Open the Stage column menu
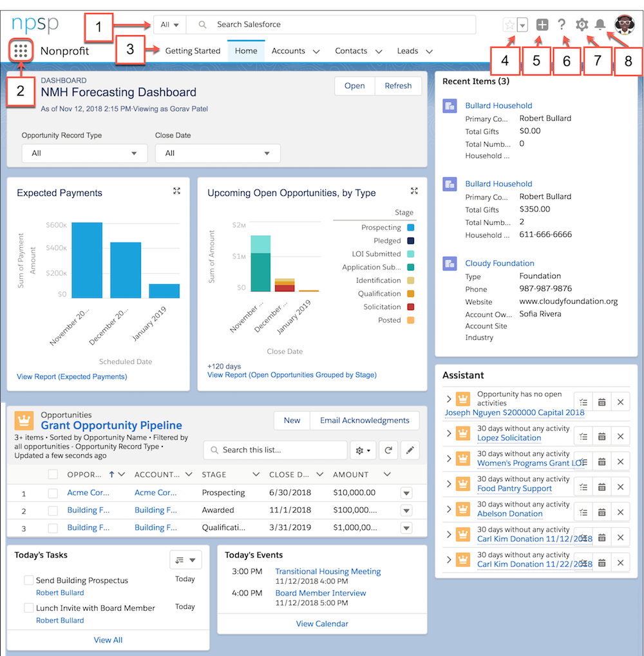This screenshot has height=656, width=644. point(256,474)
